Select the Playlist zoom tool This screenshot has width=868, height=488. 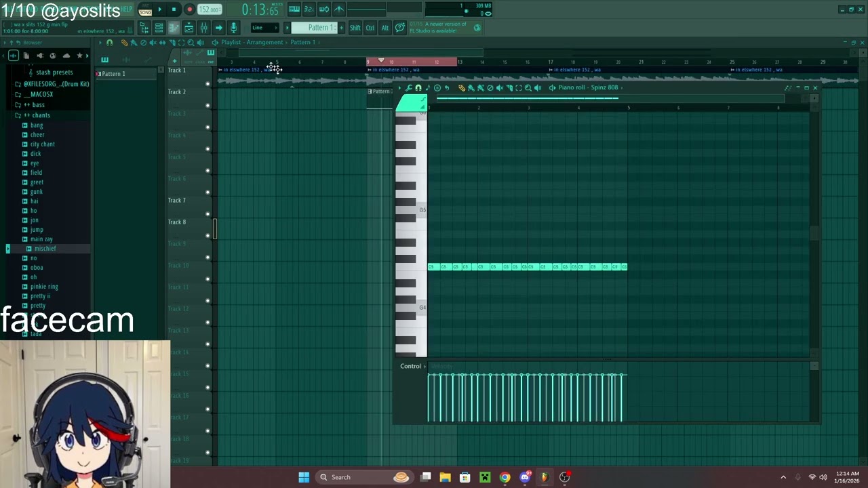[191, 43]
